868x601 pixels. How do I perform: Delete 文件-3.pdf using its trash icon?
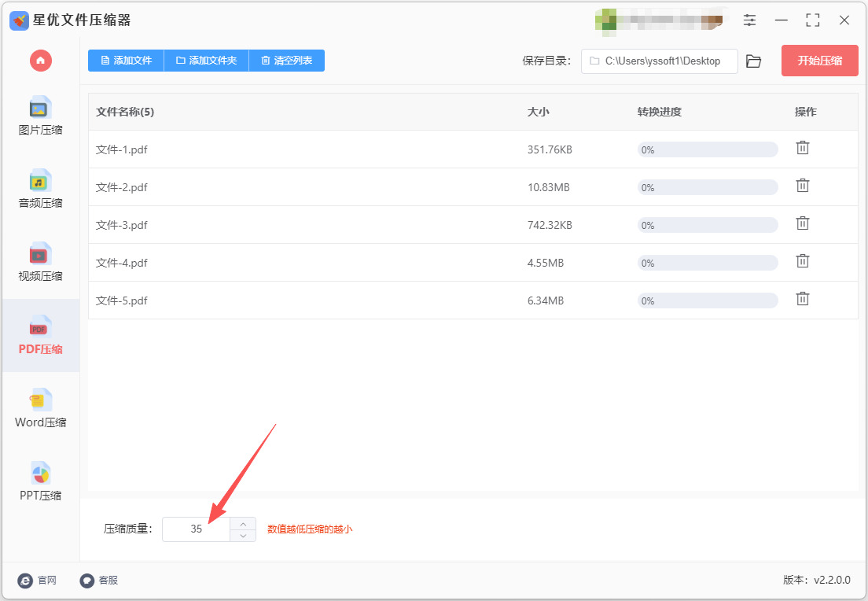[x=803, y=223]
